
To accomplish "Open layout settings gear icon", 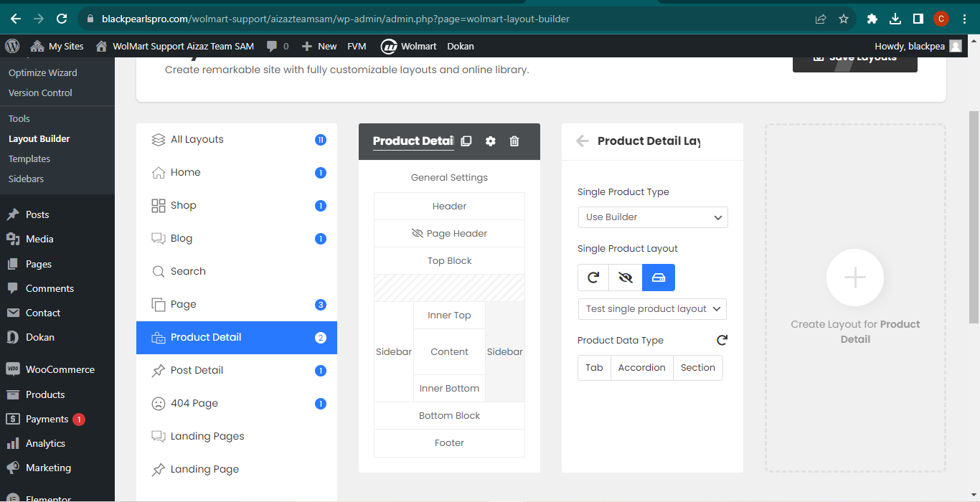I will coord(491,141).
